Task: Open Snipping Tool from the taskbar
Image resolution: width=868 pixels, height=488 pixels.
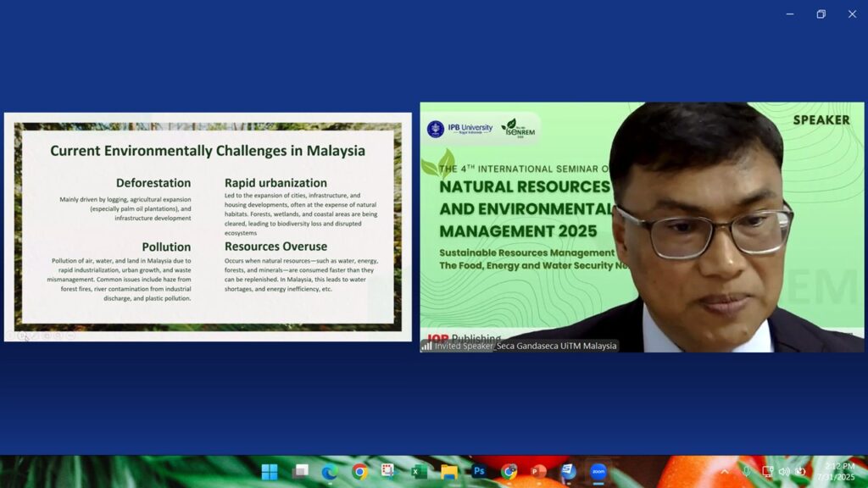Action: point(388,472)
